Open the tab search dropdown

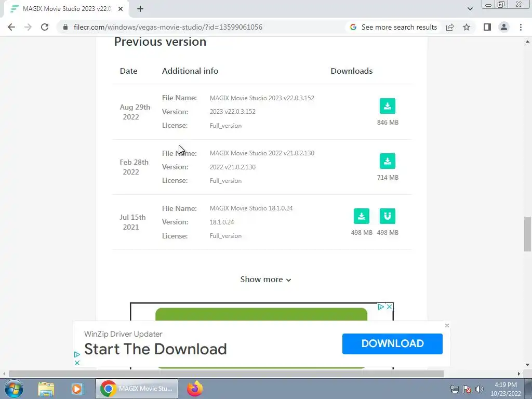[470, 9]
